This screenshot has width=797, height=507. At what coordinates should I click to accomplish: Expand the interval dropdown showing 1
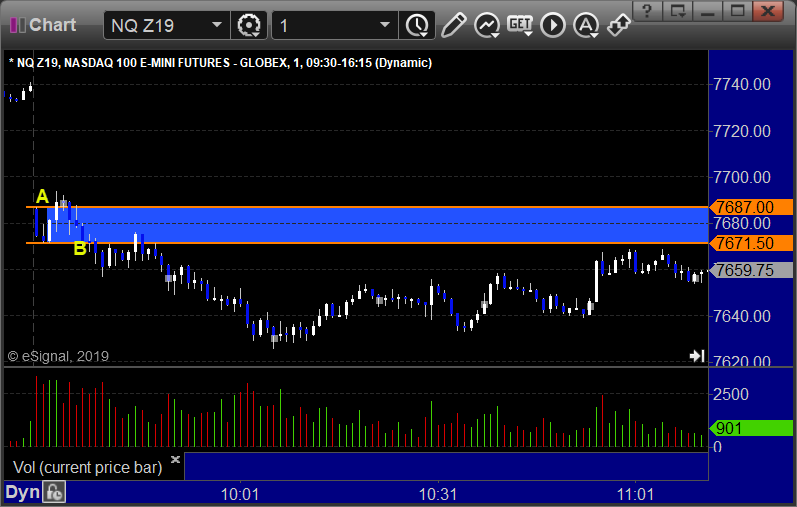coord(385,25)
